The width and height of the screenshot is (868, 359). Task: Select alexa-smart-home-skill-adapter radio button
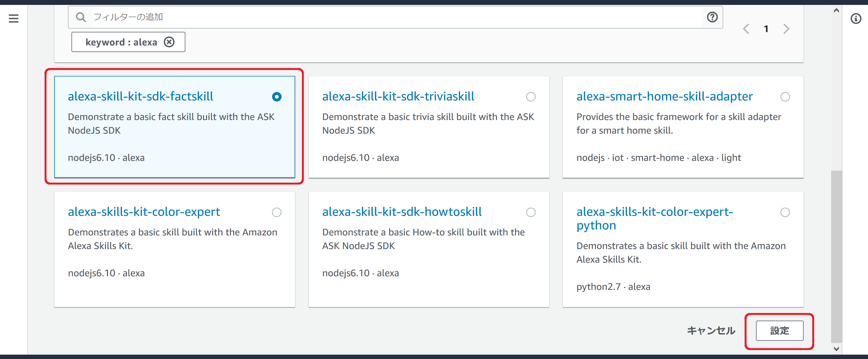pos(785,97)
